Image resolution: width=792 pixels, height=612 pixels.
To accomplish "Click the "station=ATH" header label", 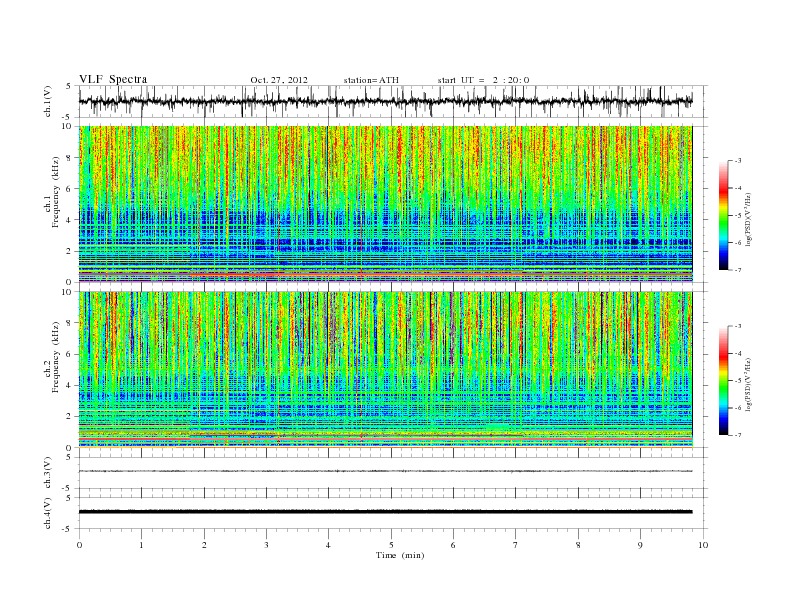I will (371, 80).
